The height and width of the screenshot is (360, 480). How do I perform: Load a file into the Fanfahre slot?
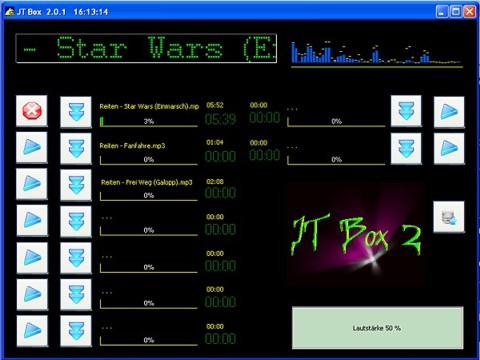[x=76, y=148]
